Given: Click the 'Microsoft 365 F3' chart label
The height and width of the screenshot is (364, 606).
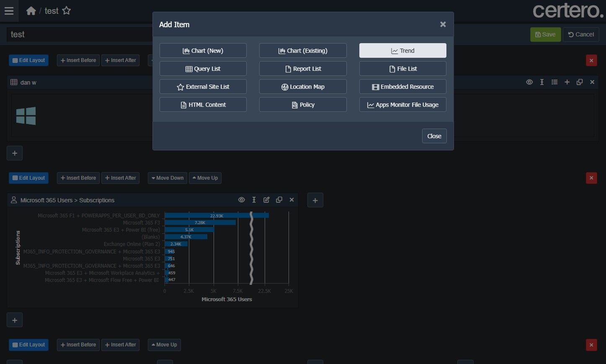Looking at the screenshot, I should pos(142,223).
